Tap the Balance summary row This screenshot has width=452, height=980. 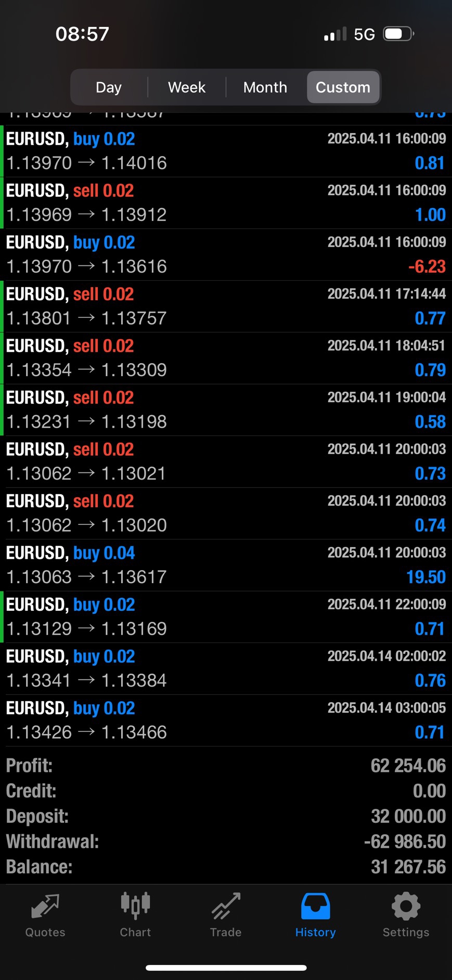point(226,867)
